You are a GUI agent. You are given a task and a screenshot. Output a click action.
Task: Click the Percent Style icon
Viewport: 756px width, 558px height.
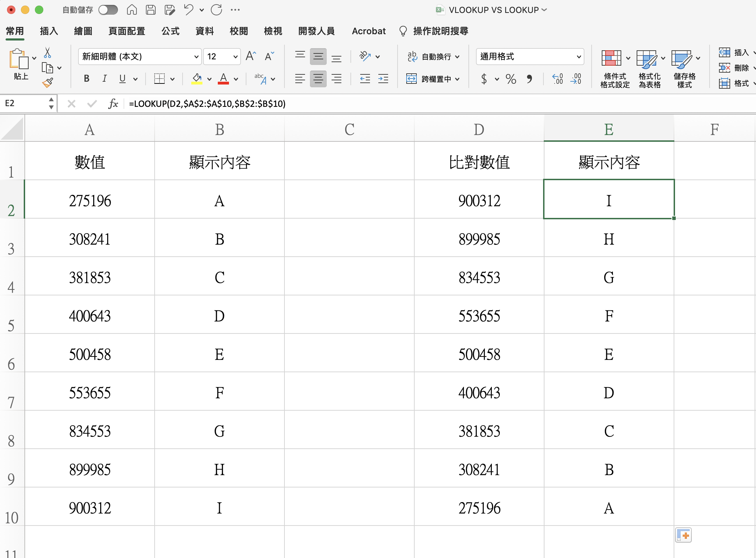[511, 79]
